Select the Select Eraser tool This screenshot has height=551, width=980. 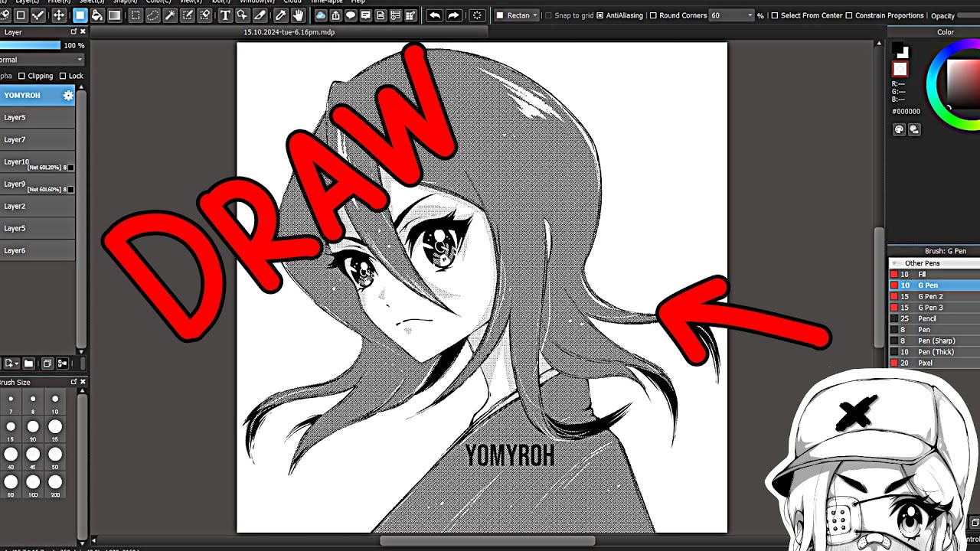point(205,15)
